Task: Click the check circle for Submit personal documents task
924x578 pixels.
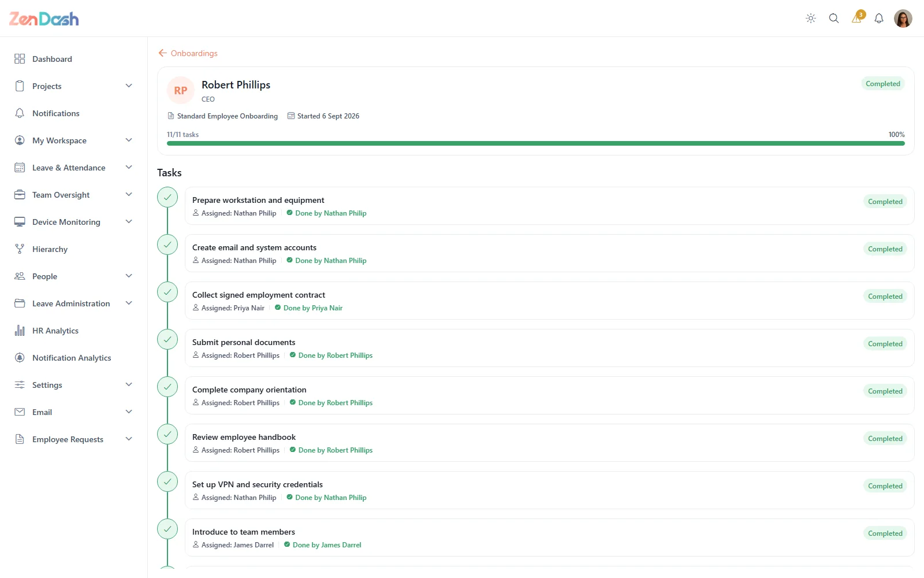Action: [x=167, y=339]
